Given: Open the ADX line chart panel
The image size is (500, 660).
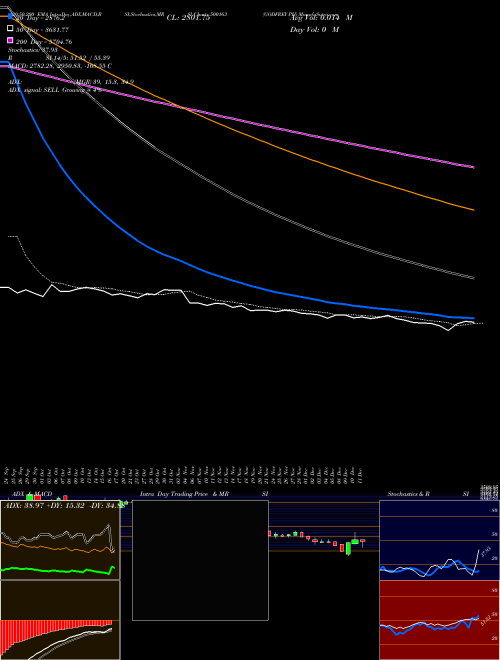Looking at the screenshot, I should point(60,540).
